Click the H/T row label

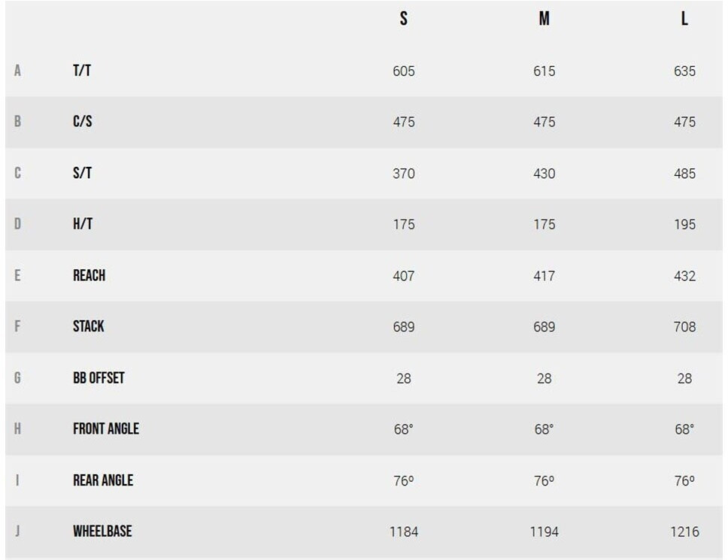click(x=83, y=224)
